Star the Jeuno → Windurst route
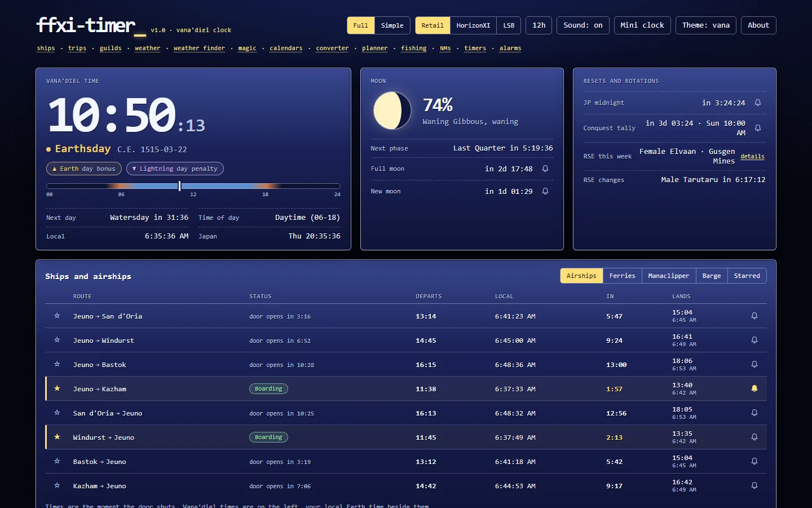Screen dimensions: 812x508 tap(57, 340)
